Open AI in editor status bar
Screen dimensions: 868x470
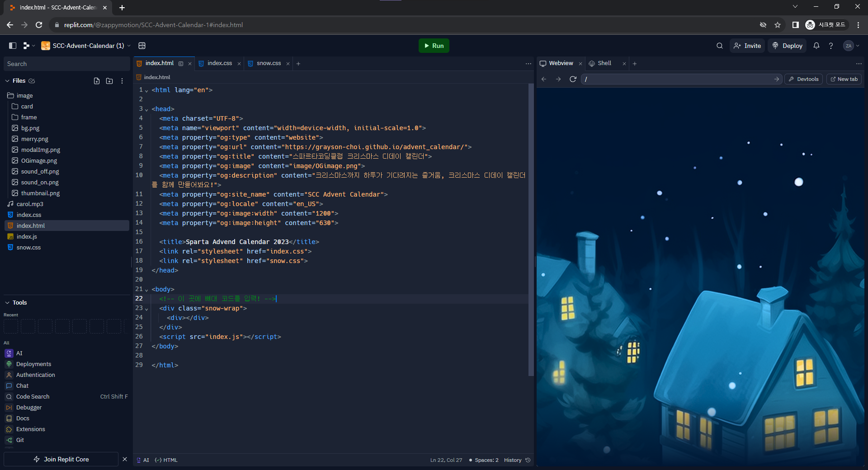[x=143, y=460]
